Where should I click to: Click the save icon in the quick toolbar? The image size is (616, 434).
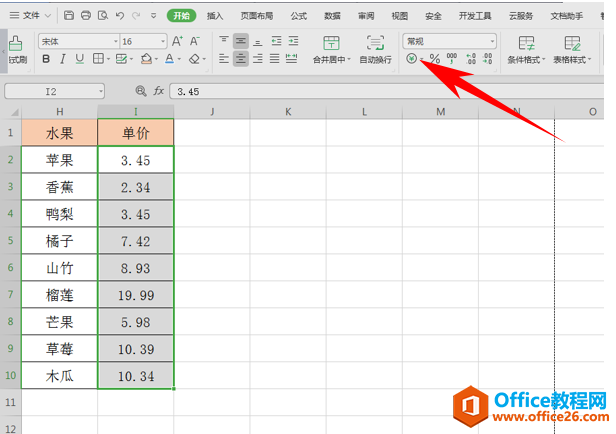coord(69,16)
